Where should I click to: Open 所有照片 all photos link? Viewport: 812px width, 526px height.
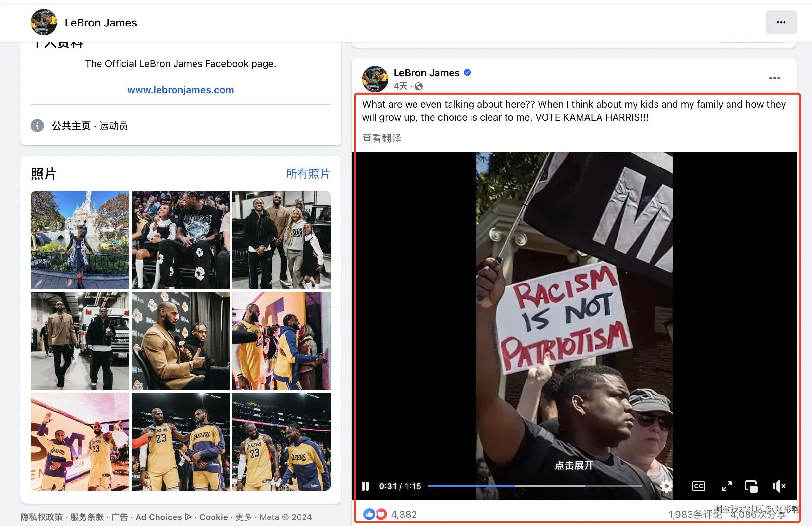[308, 174]
